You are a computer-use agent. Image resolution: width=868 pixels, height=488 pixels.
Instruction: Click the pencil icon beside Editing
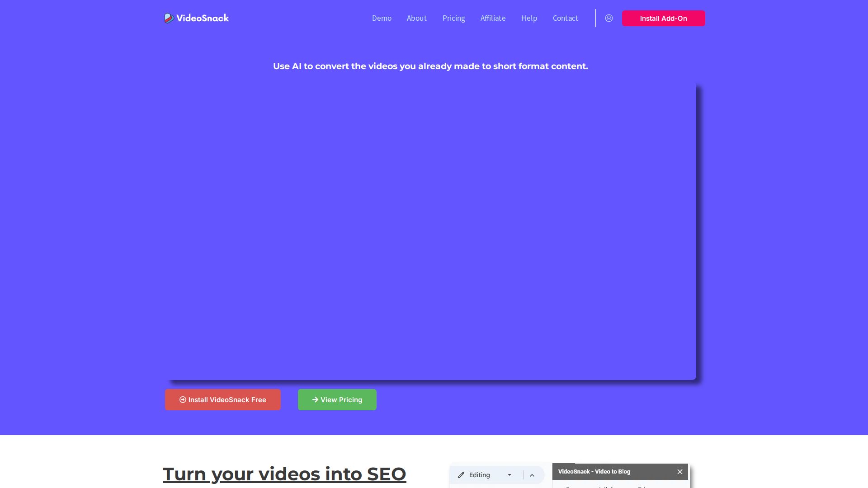[x=461, y=475]
